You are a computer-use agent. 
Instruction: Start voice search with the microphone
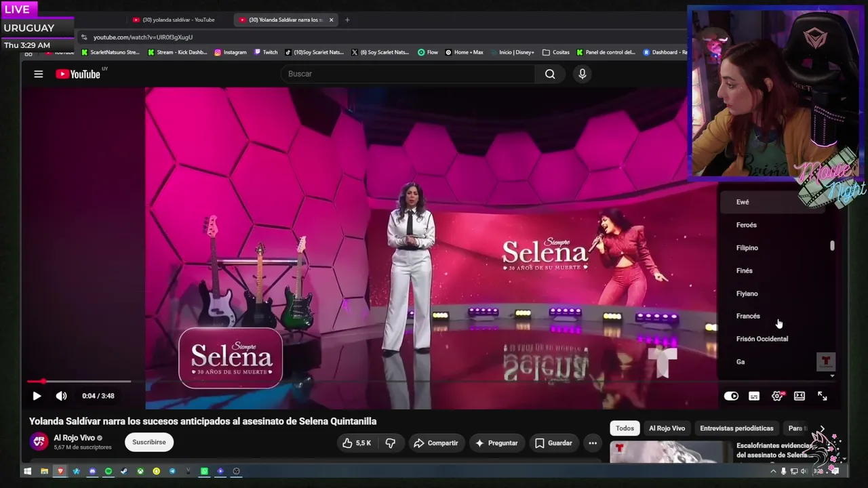582,74
